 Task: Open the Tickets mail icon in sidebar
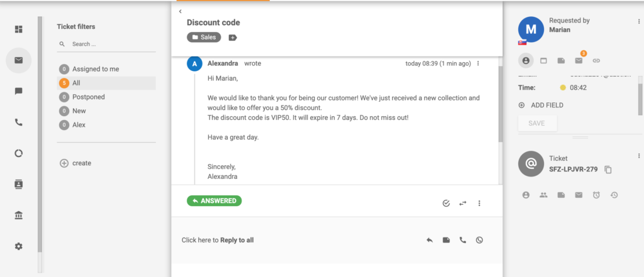(x=19, y=60)
